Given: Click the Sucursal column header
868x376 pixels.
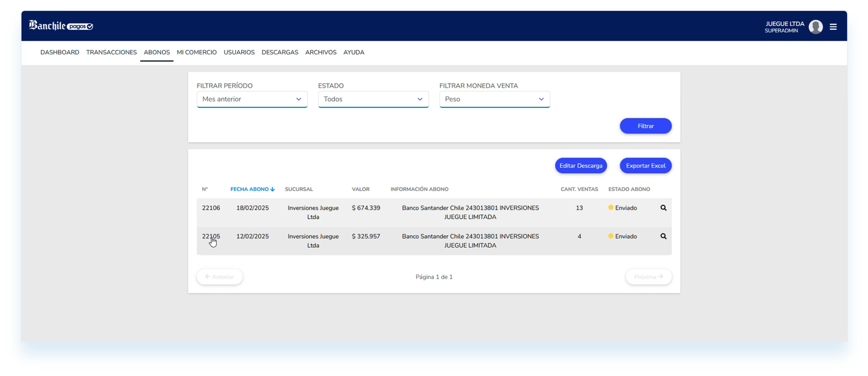Looking at the screenshot, I should tap(299, 189).
